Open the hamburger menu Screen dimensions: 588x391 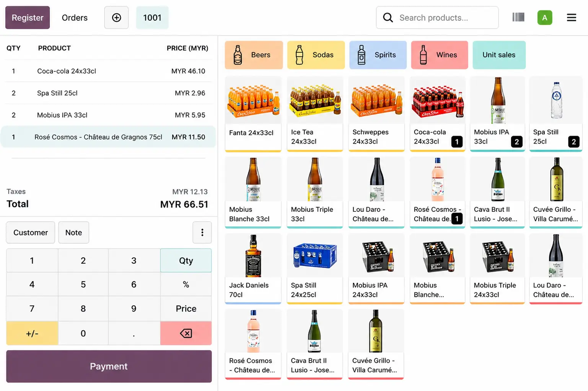pyautogui.click(x=571, y=18)
